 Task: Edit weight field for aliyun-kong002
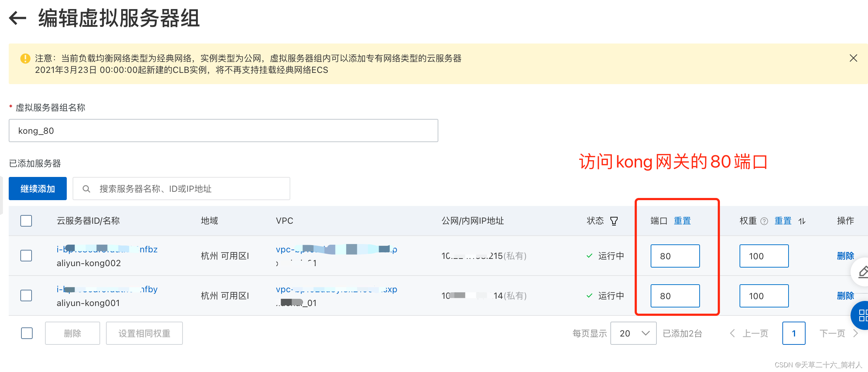764,256
